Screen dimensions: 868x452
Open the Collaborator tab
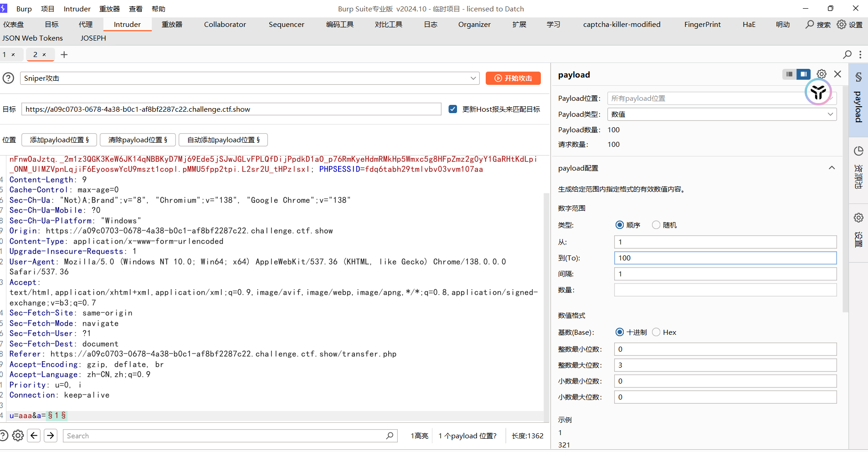225,25
